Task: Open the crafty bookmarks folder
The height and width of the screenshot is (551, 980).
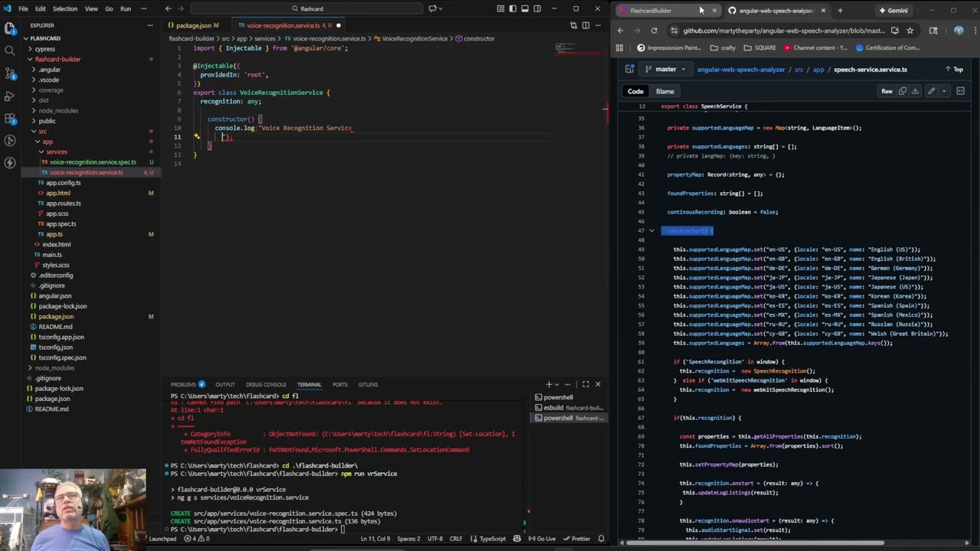Action: (x=723, y=47)
